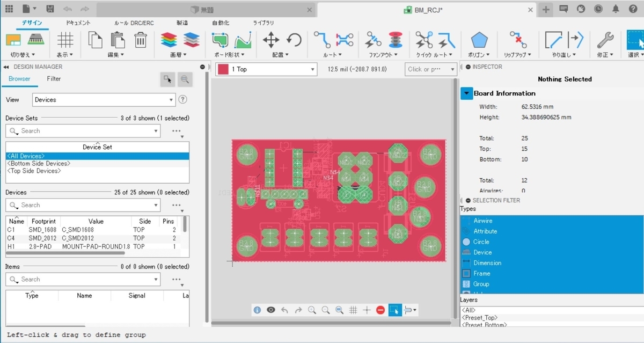The width and height of the screenshot is (644, 343).
Task: Click the red stop icon in canvas toolbar
Action: tap(380, 310)
